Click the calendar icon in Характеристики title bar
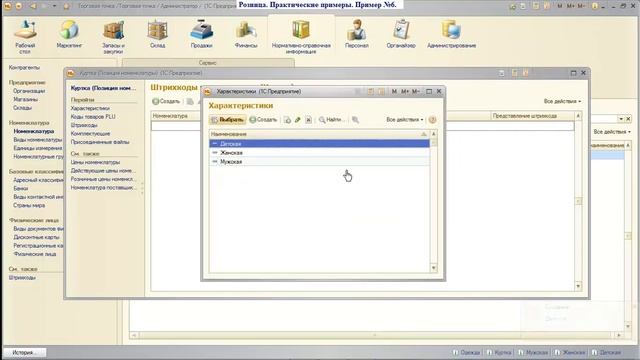This screenshot has width=640, height=360. coord(381,91)
